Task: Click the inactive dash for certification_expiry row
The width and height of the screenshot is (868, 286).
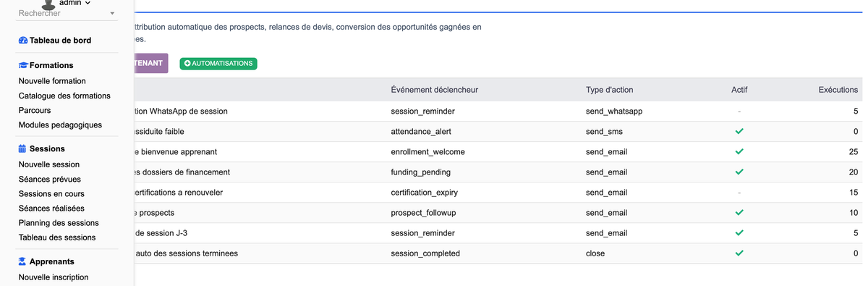Action: [x=739, y=193]
